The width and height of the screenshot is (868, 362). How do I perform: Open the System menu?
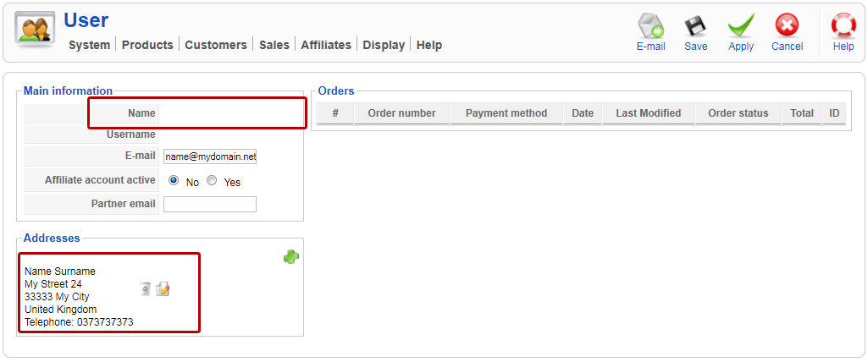point(89,45)
